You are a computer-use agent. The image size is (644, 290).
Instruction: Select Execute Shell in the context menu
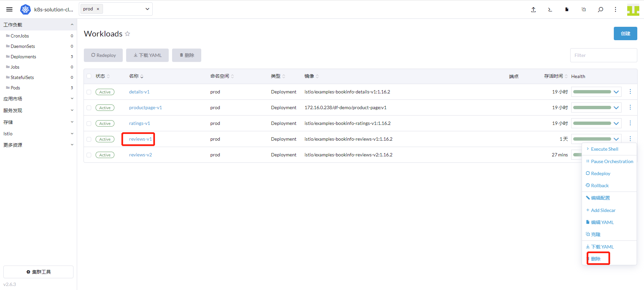[x=604, y=149]
